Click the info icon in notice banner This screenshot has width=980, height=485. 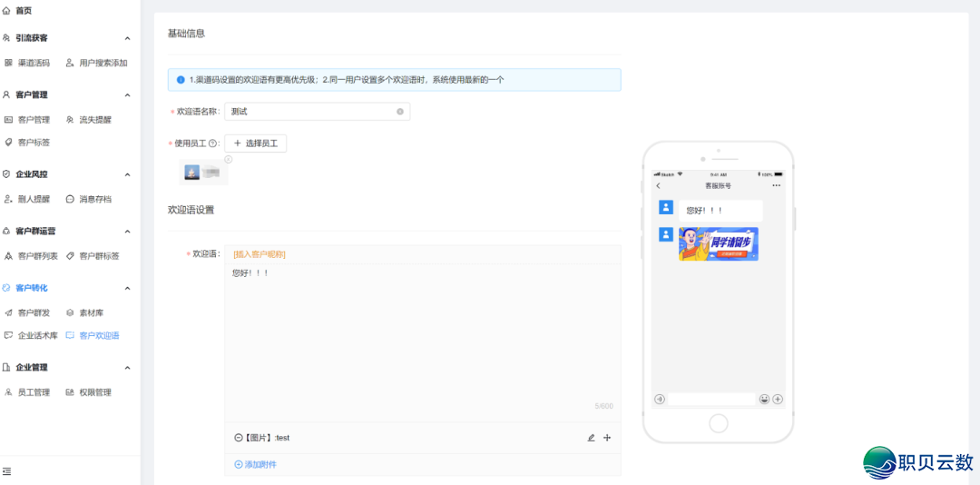(181, 80)
